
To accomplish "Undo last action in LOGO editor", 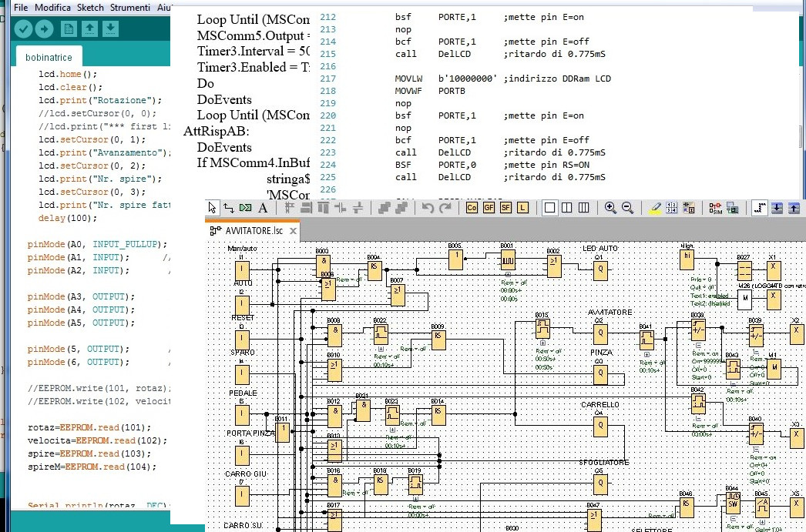I will pyautogui.click(x=428, y=208).
